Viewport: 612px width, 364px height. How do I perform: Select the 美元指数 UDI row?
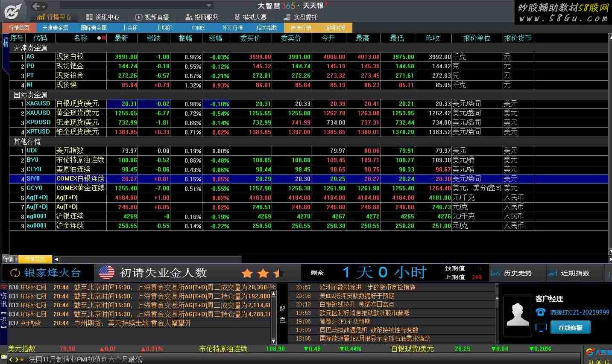tap(308, 151)
